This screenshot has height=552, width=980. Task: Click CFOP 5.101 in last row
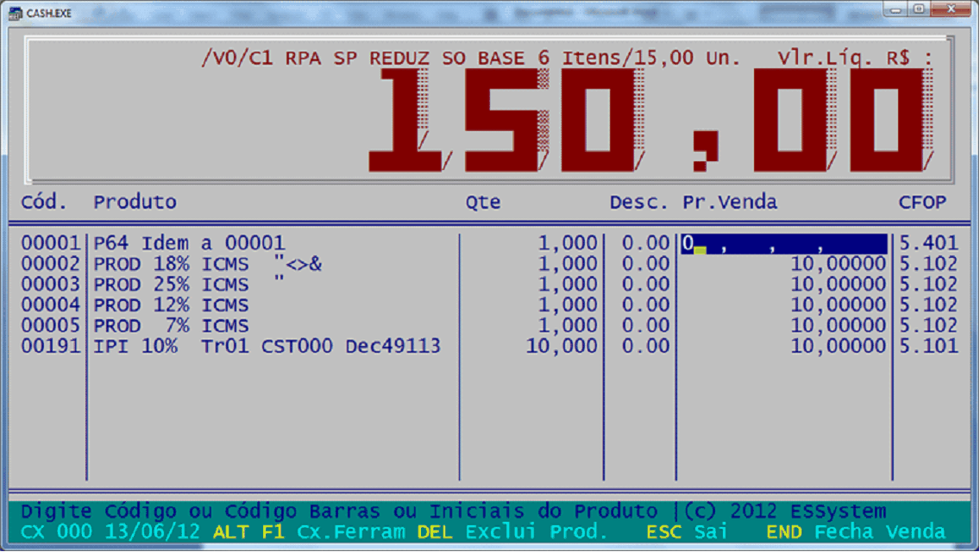[928, 347]
